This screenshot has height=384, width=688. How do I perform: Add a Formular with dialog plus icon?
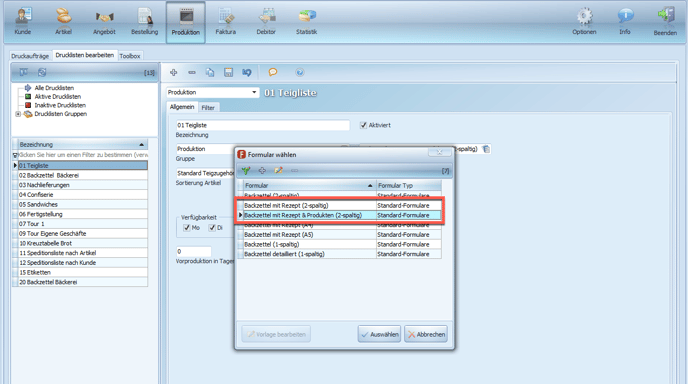[x=262, y=170]
